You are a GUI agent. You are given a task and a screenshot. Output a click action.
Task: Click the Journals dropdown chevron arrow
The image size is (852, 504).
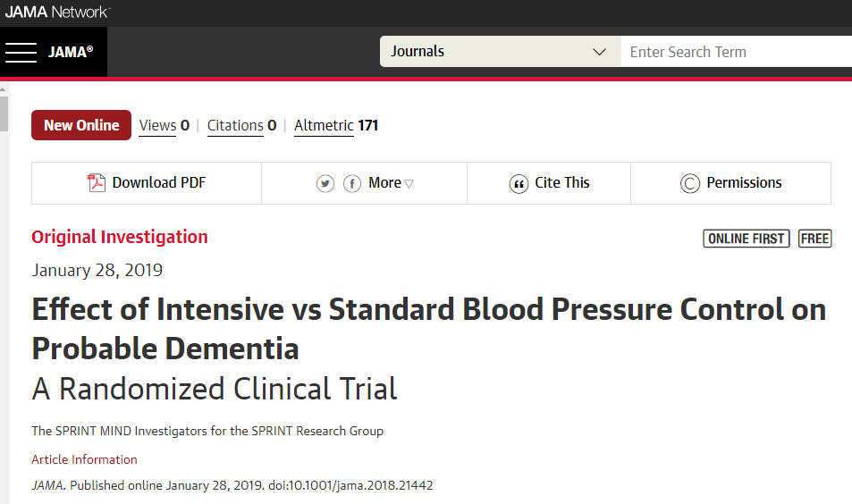pos(599,52)
